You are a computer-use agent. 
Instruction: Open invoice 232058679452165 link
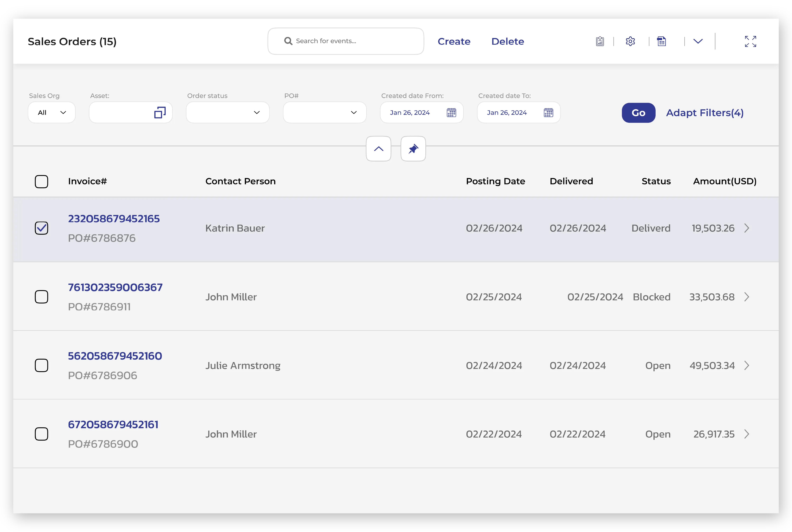click(114, 218)
